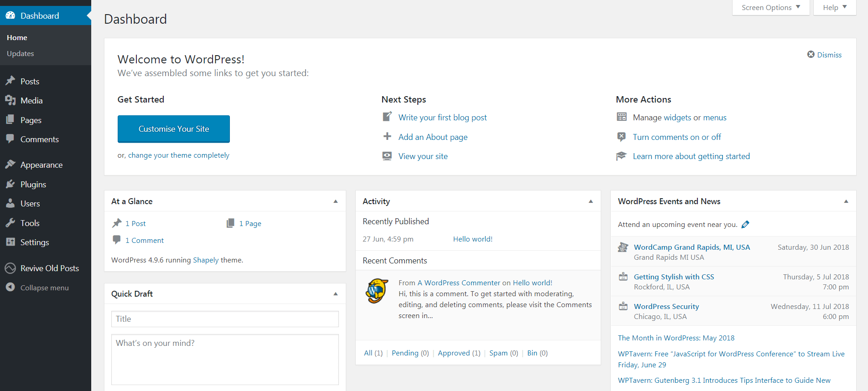Screen dimensions: 868x391
Task: Open the Write your first blog post link
Action: 442,117
